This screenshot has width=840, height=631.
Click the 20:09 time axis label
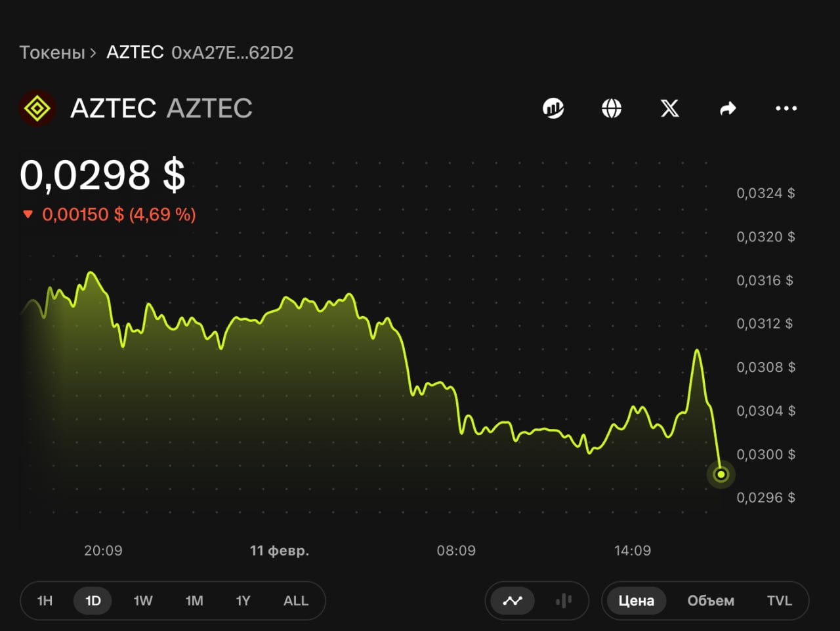pos(103,550)
